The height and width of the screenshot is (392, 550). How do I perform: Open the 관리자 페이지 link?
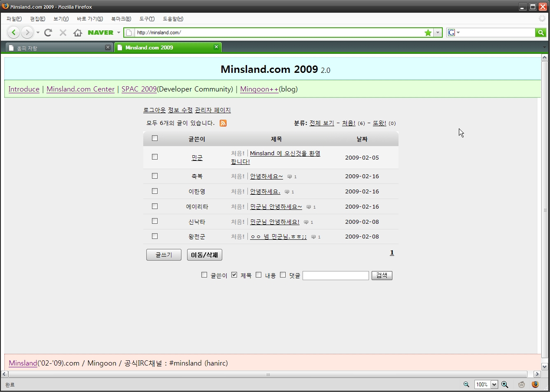click(x=213, y=110)
